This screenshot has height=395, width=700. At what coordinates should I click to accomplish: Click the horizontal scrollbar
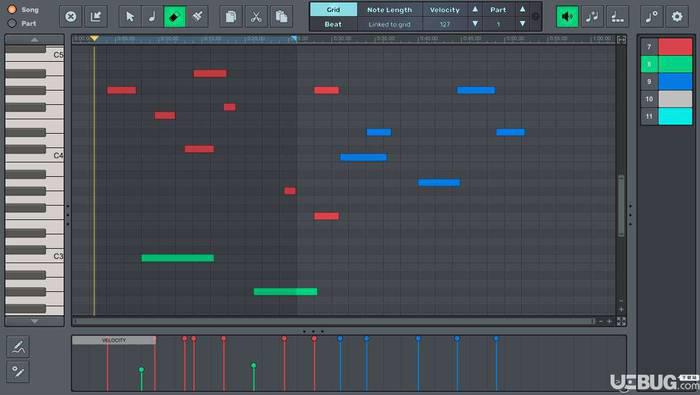[x=334, y=321]
